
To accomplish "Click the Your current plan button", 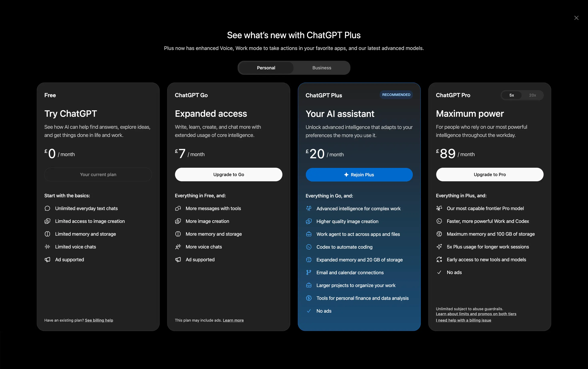I will (98, 175).
